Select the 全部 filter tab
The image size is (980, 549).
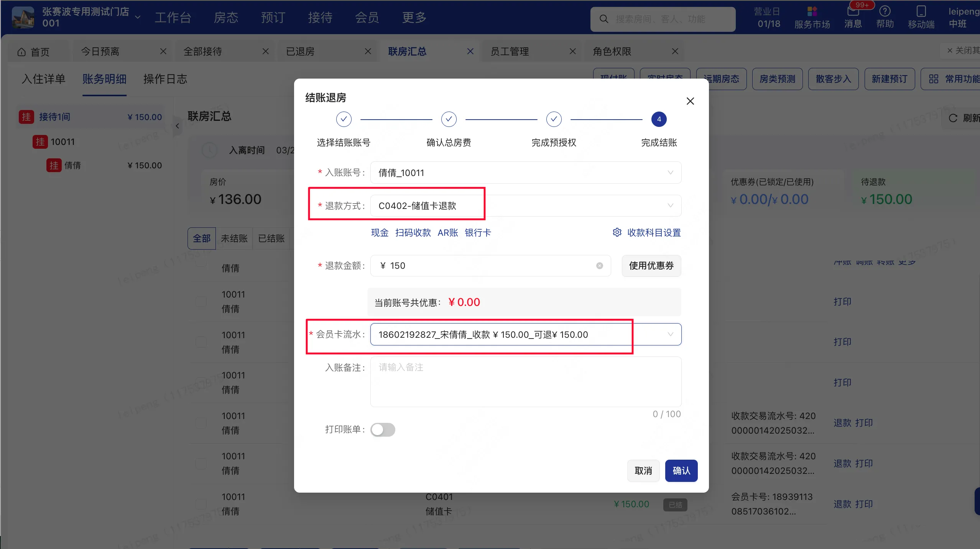click(x=202, y=238)
